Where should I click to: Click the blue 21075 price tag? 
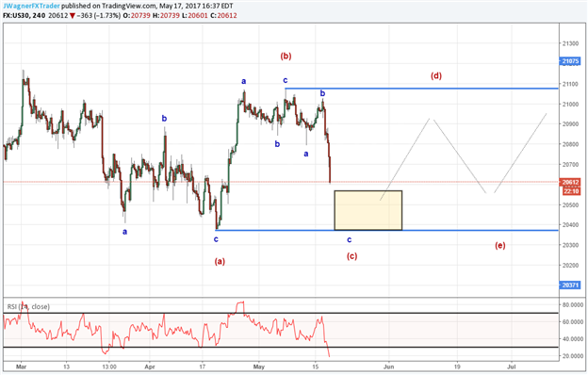(570, 61)
